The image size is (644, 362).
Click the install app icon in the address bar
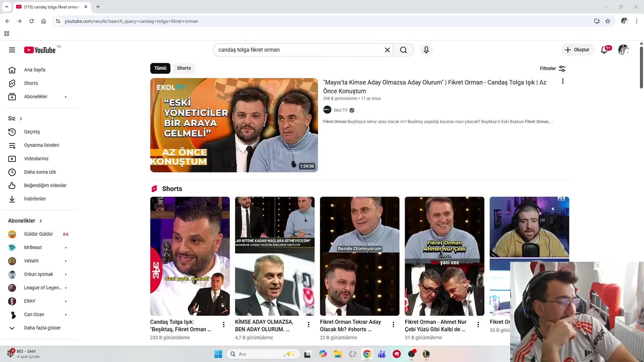click(597, 21)
